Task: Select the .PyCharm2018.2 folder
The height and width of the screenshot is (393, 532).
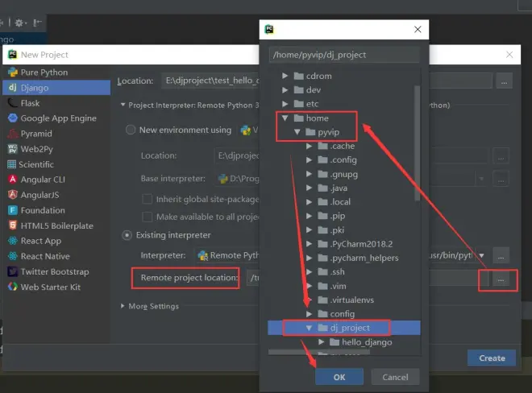Action: click(x=355, y=244)
